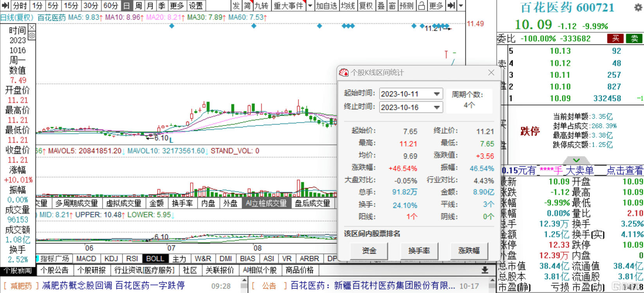Toggle 预测 forecast button

point(407,5)
